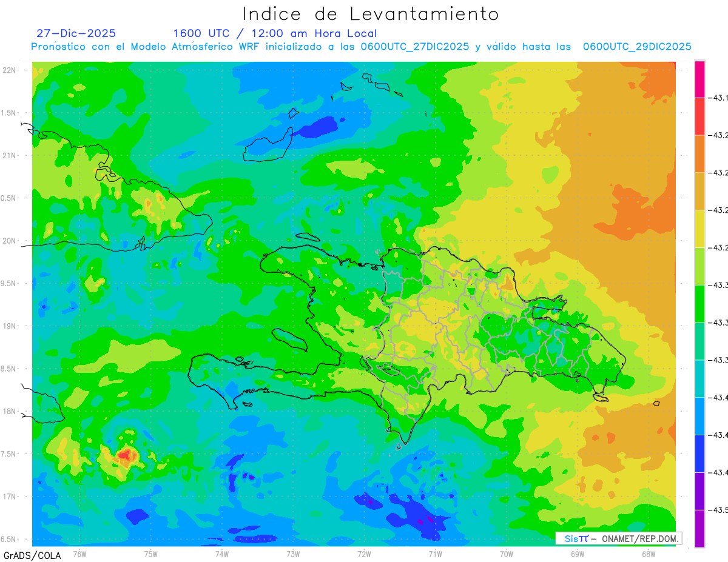The height and width of the screenshot is (562, 728).
Task: Click the "Indice de Levantamiento" title
Action: pos(371,14)
